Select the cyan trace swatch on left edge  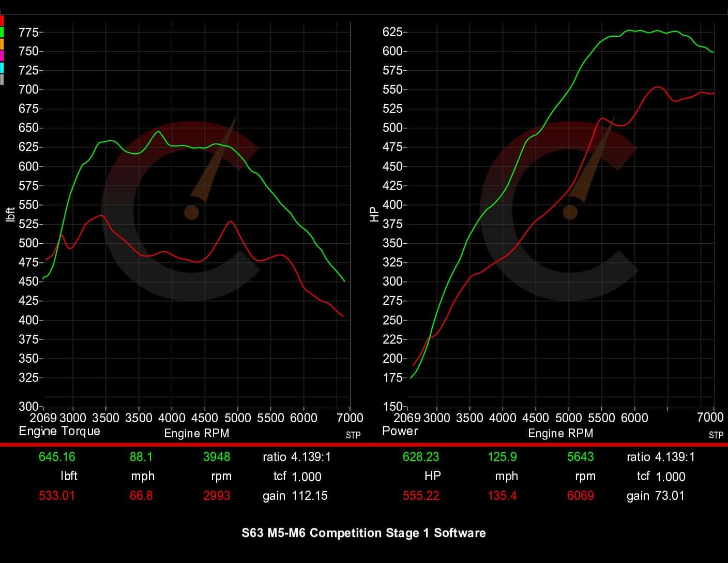2,67
